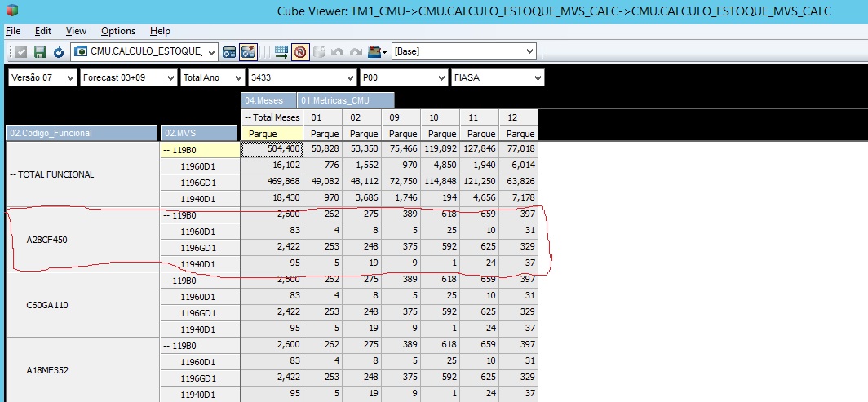Image resolution: width=868 pixels, height=402 pixels.
Task: Select the yellow Parque header under Total Meses
Action: (272, 133)
